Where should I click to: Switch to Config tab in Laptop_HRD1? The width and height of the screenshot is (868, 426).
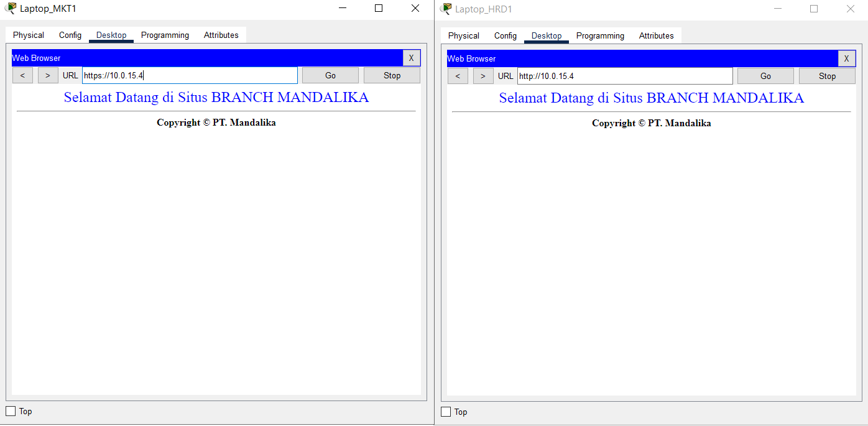point(506,36)
